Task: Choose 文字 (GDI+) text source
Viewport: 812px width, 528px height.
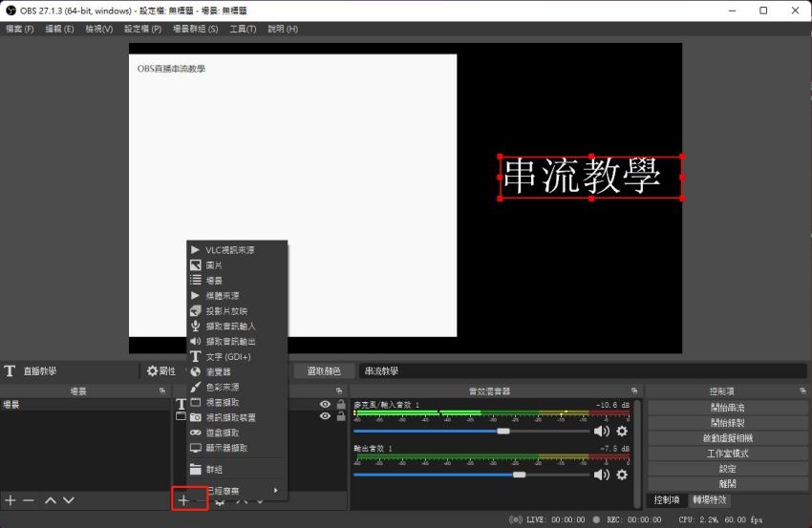Action: [237, 357]
